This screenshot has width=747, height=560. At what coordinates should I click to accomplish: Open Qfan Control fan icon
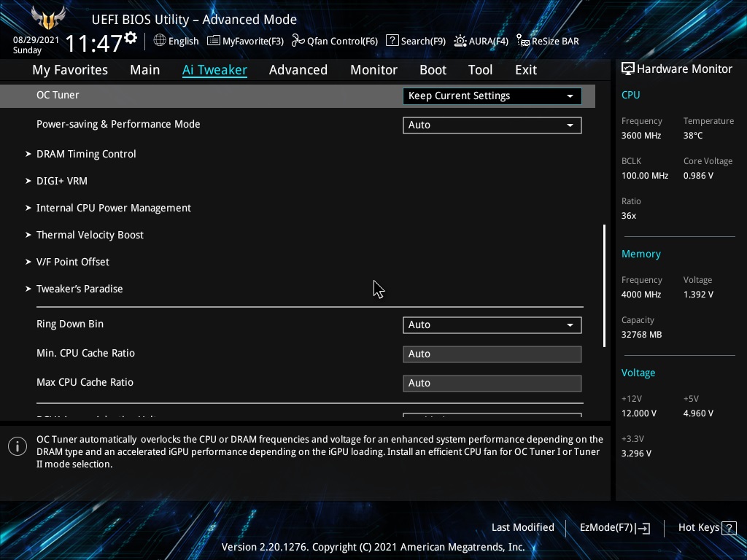pyautogui.click(x=298, y=41)
